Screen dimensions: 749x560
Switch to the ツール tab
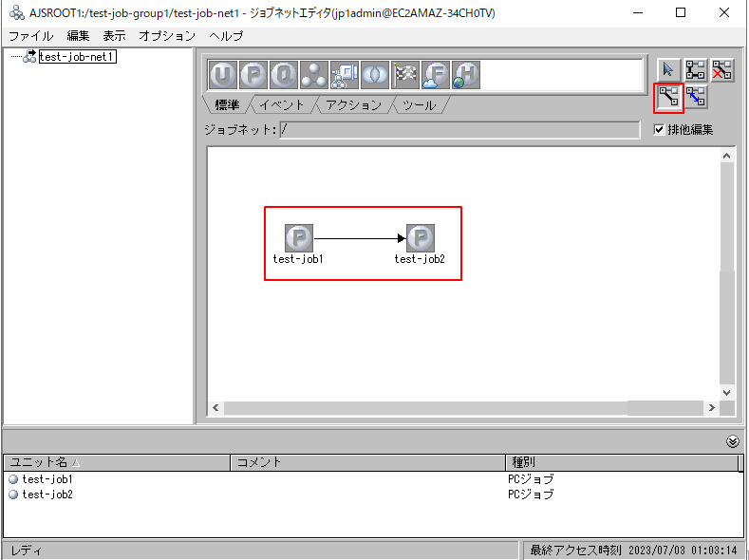click(419, 105)
